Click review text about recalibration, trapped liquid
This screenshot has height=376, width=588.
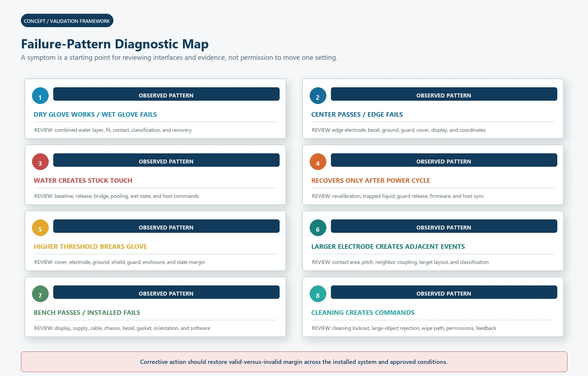point(398,196)
